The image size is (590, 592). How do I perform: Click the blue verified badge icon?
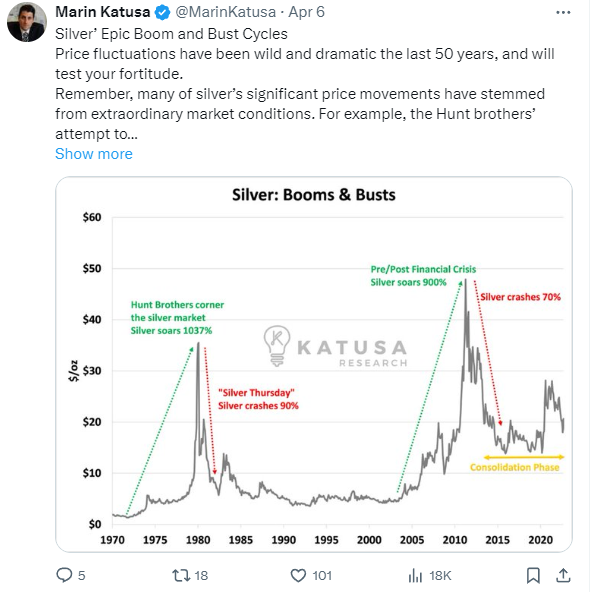point(163,12)
